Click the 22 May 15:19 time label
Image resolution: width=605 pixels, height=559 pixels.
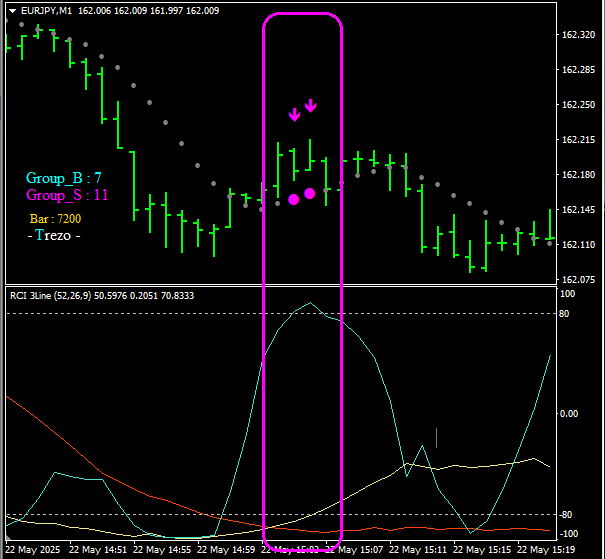pos(547,549)
